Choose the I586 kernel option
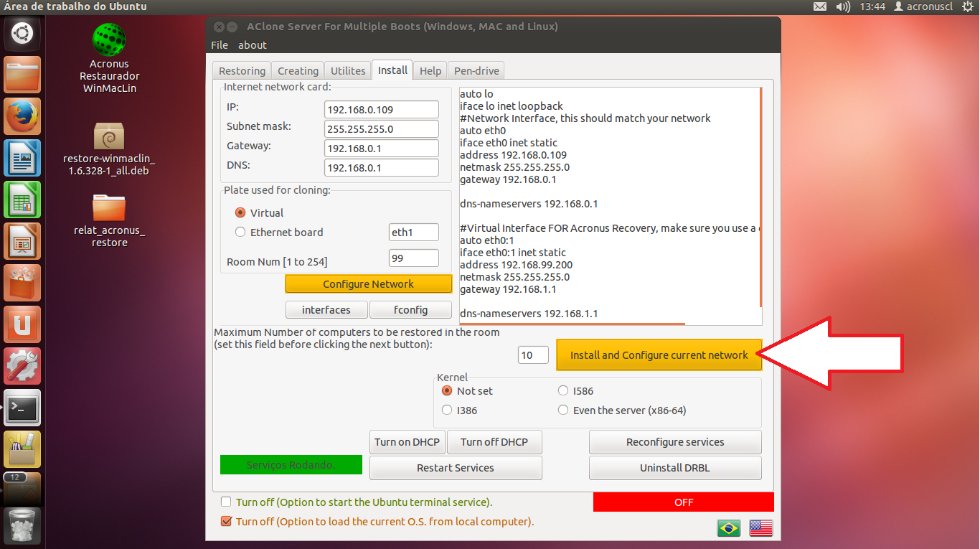The width and height of the screenshot is (980, 549). point(563,391)
